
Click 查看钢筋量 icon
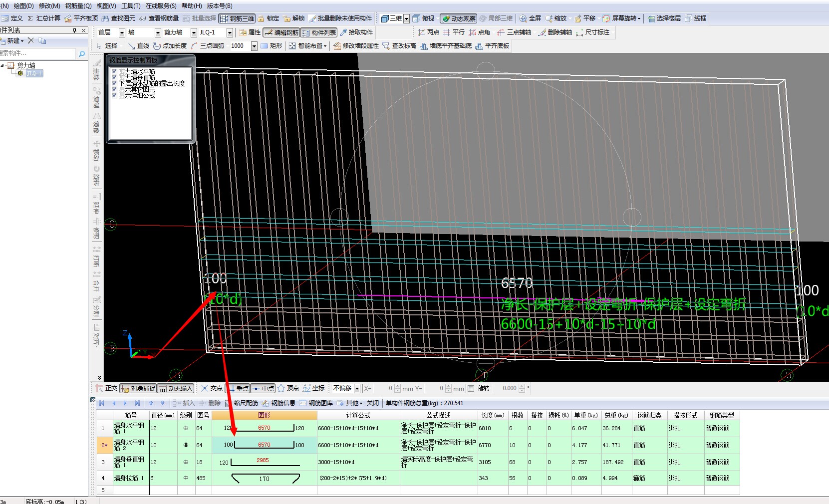[143, 18]
